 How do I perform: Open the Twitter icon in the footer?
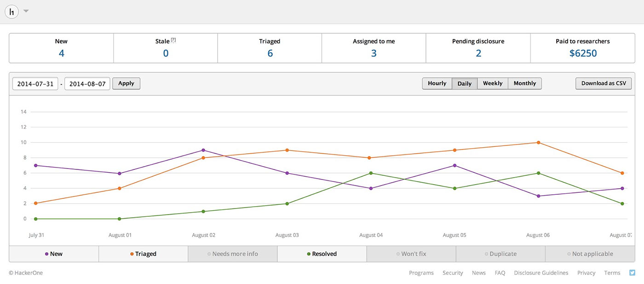point(632,272)
